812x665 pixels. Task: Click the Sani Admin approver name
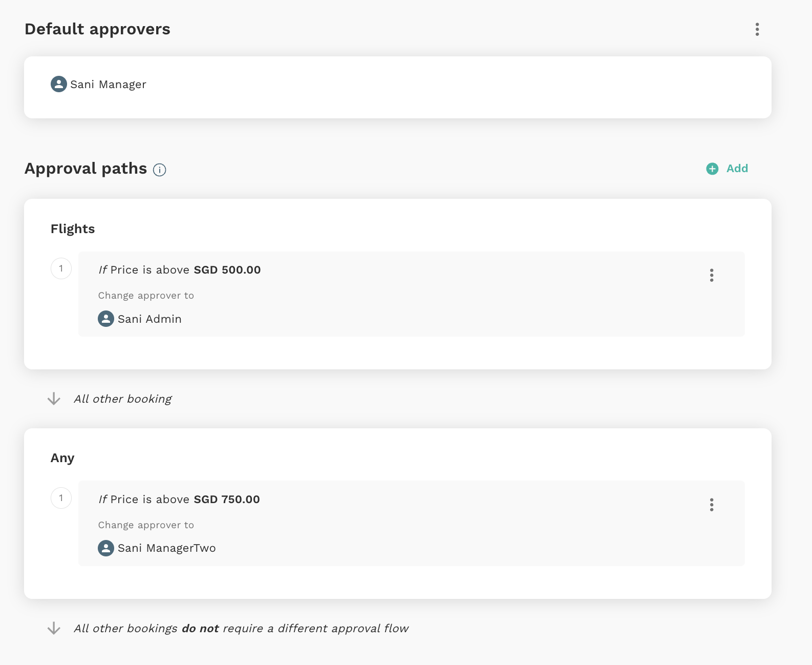pos(149,319)
